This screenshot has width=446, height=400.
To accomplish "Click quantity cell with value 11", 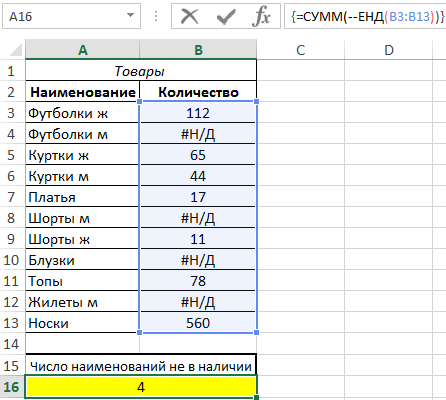I will tap(198, 239).
